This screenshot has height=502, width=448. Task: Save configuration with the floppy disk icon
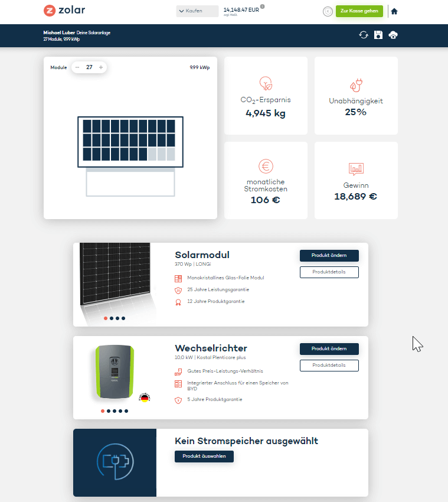click(x=378, y=35)
